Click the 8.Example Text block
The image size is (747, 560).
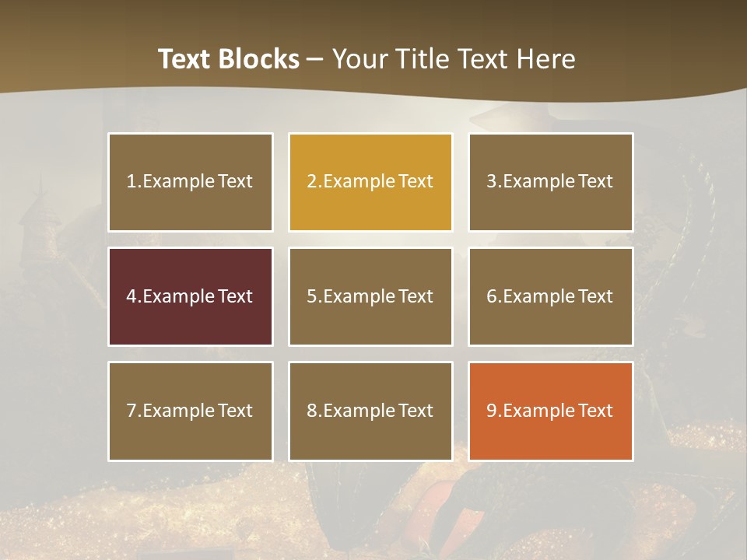click(370, 411)
